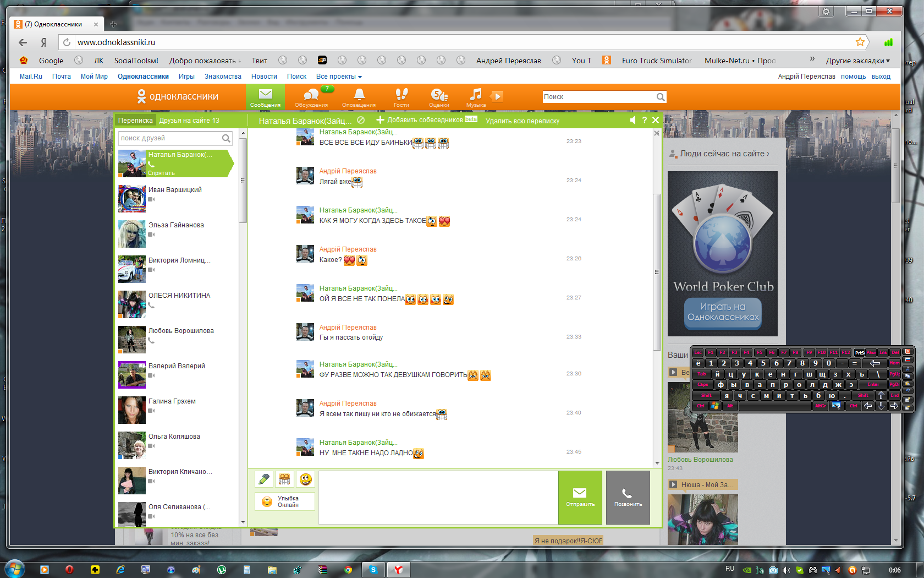Expand Другие закладки bookmarks menu
This screenshot has height=578, width=924.
point(857,61)
